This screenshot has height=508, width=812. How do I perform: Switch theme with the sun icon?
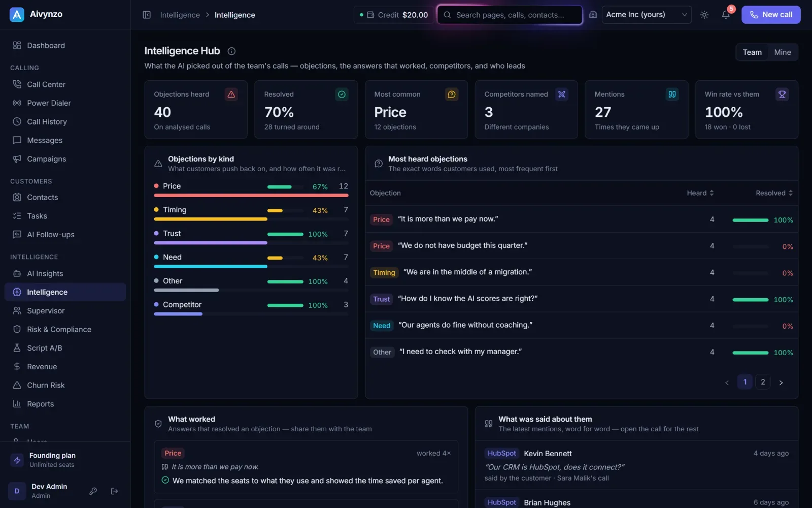(704, 15)
